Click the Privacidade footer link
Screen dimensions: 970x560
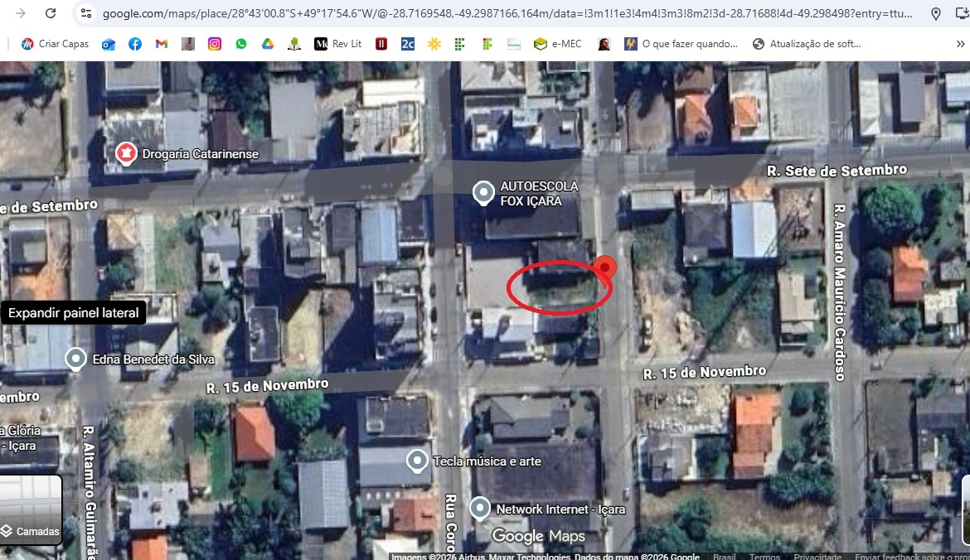pyautogui.click(x=817, y=557)
